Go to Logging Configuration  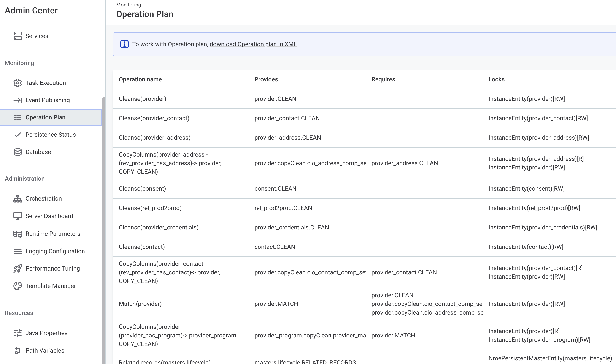[55, 251]
